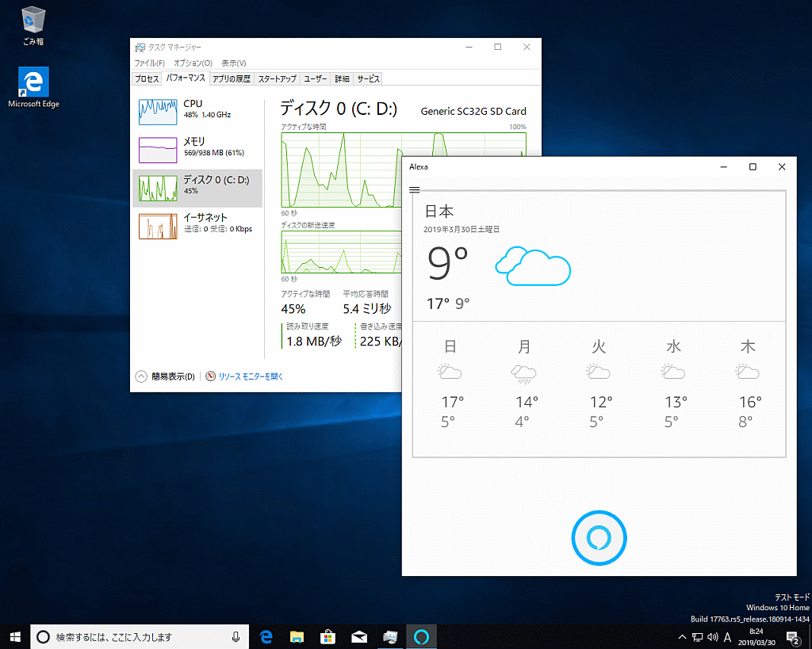The width and height of the screenshot is (812, 649).
Task: Open オプション(O) menu in Task Manager
Action: (193, 63)
